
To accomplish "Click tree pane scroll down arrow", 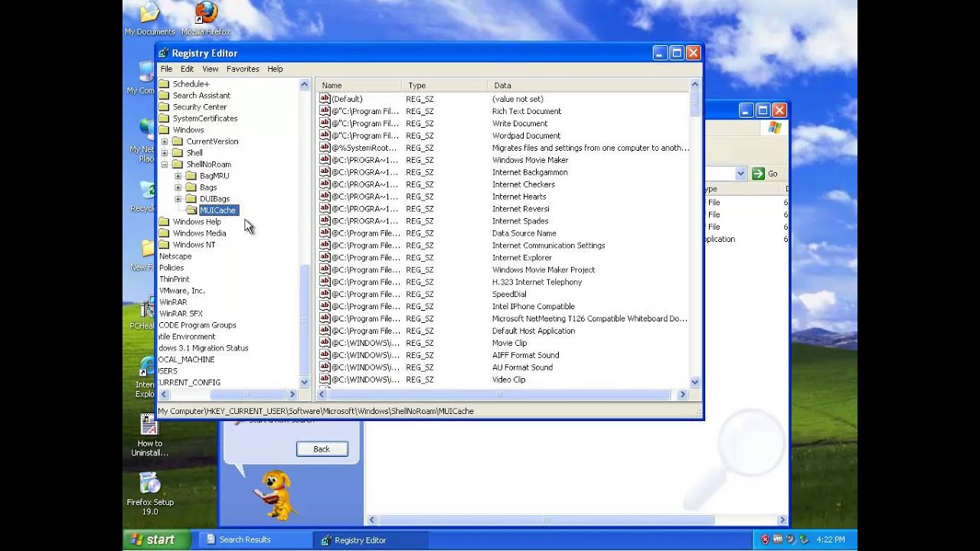I will (304, 382).
